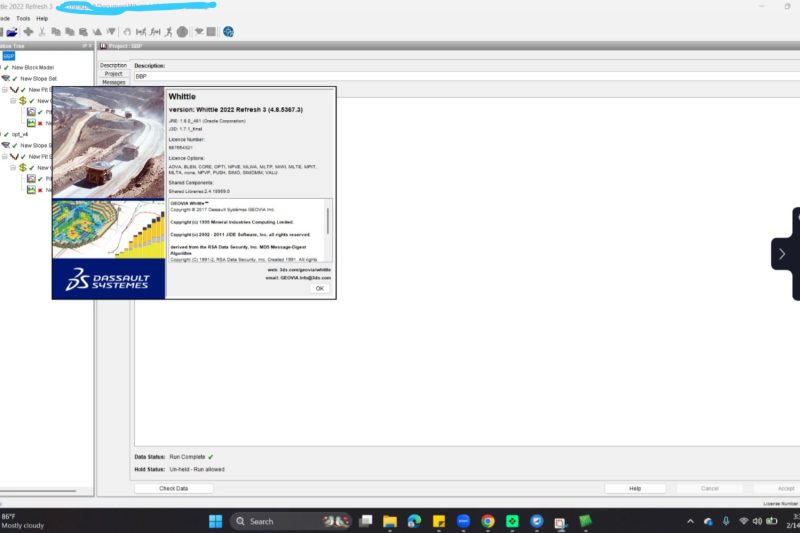Select the red-cross picture node under first dollar node
Image resolution: width=800 pixels, height=533 pixels.
(x=31, y=123)
